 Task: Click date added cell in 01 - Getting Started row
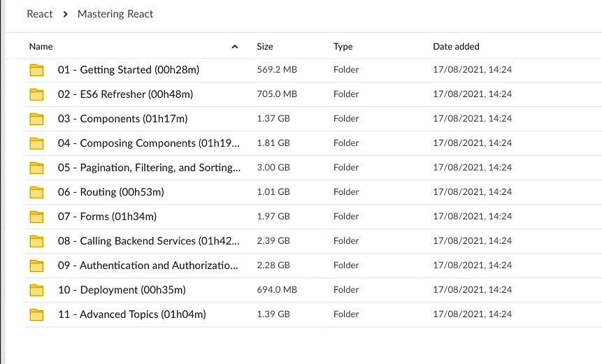473,69
